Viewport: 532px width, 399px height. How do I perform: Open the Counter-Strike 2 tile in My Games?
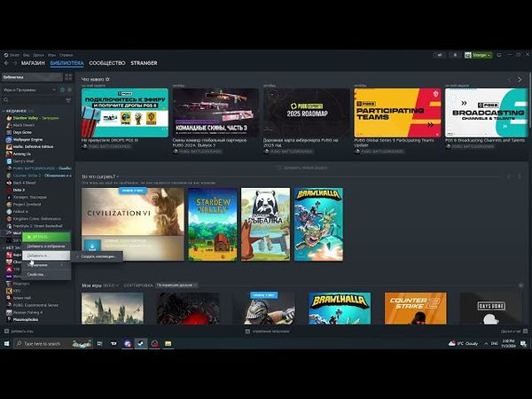click(416, 309)
